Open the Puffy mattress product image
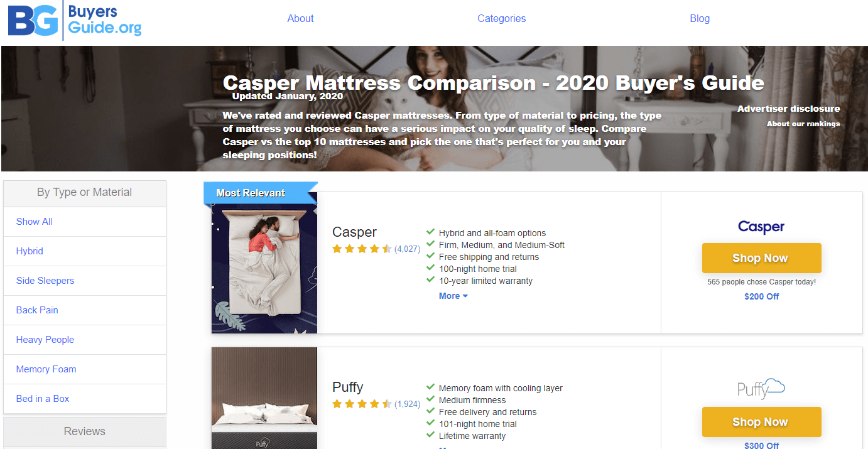The image size is (868, 449). 264,398
